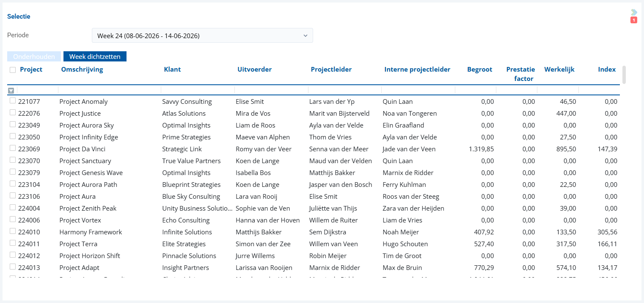644x303 pixels.
Task: Select the Project Da Vinci cell
Action: tap(82, 149)
